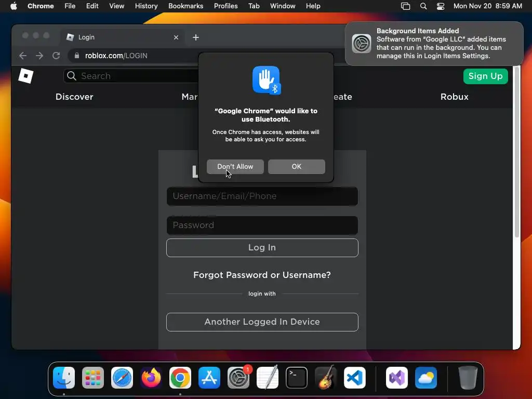532x399 pixels.
Task: Open Terminal from the Dock
Action: click(x=297, y=378)
